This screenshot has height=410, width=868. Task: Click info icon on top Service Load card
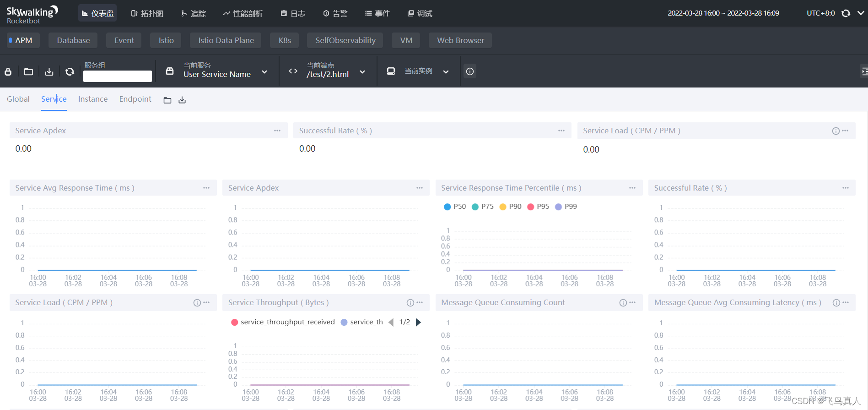click(x=836, y=131)
